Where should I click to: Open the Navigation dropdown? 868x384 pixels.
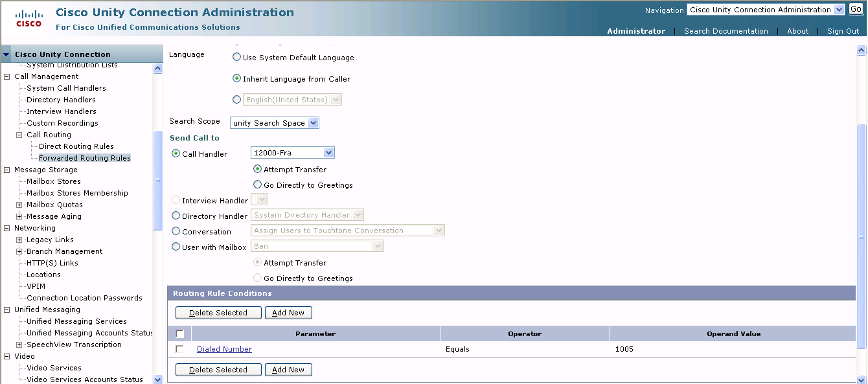(x=766, y=10)
